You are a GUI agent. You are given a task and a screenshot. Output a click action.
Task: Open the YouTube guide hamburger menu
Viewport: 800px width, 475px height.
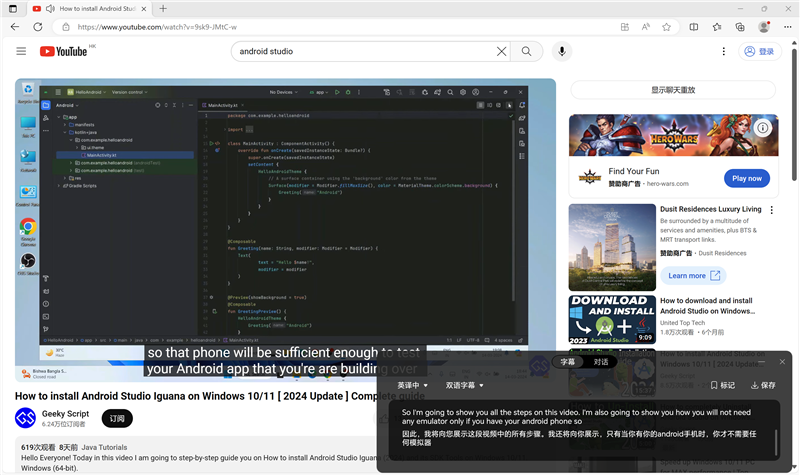click(21, 51)
